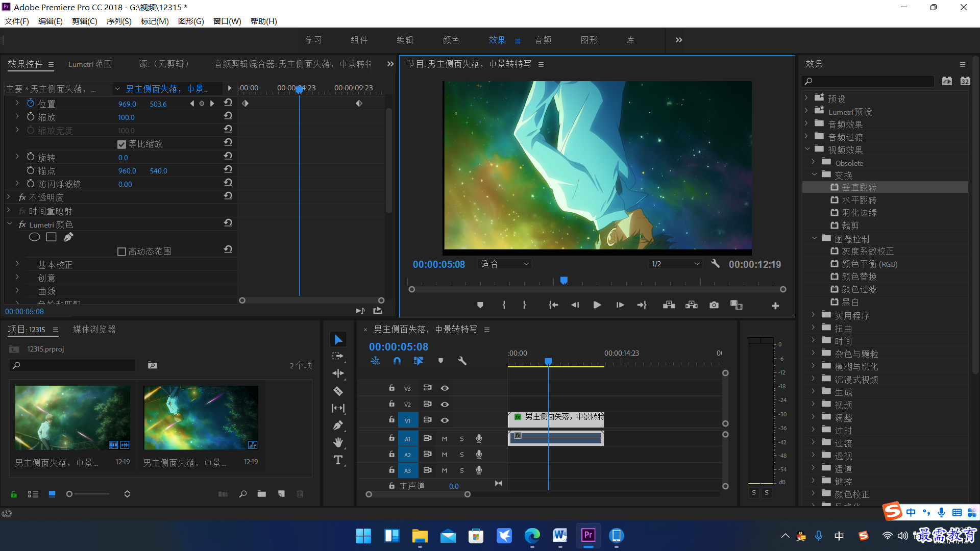The image size is (980, 551).
Task: Expand the 扭曲 effects folder
Action: coord(813,328)
